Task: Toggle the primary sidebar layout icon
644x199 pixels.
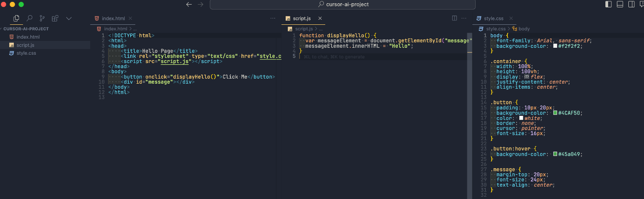Action: (609, 4)
